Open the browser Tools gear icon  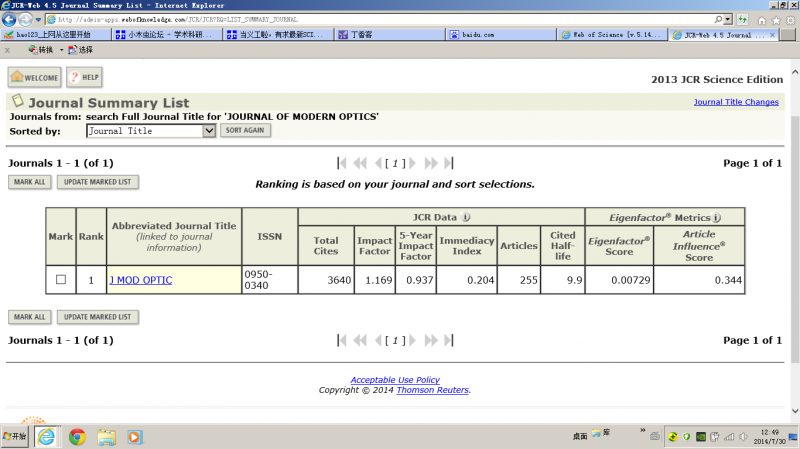pyautogui.click(x=790, y=20)
